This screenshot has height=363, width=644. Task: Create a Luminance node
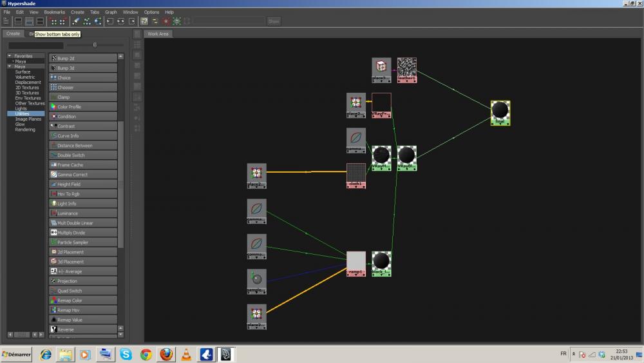pyautogui.click(x=83, y=213)
